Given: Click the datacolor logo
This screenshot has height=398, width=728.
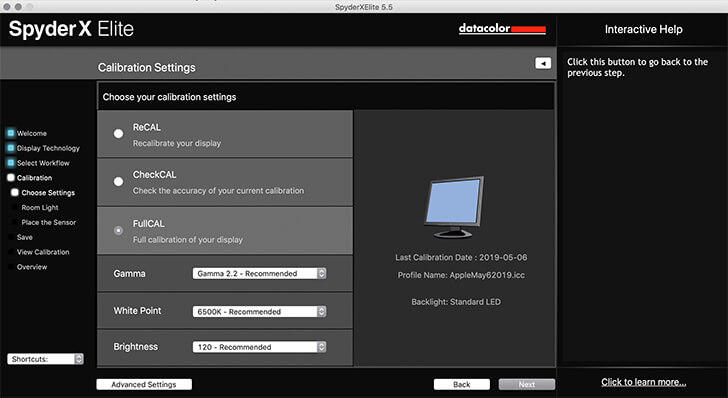Looking at the screenshot, I should pyautogui.click(x=502, y=29).
